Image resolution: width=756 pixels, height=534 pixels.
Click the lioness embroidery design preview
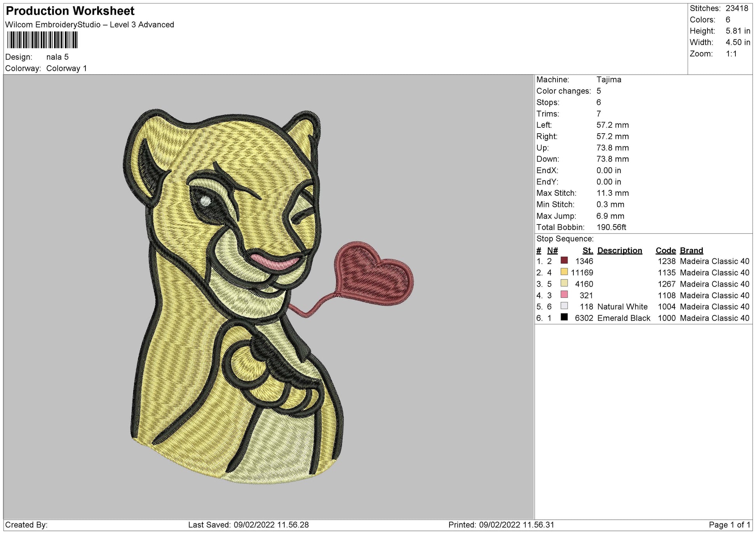(233, 295)
